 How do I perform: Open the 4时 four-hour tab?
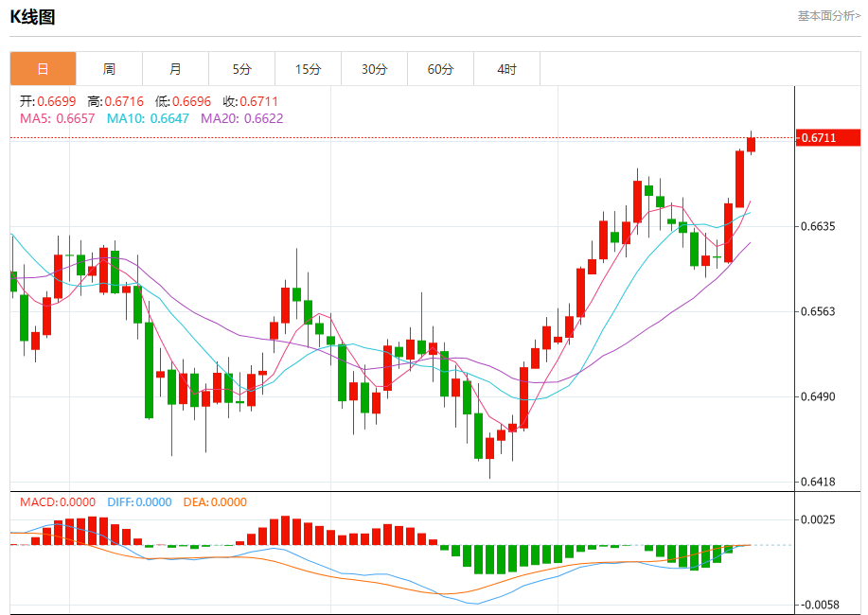[x=506, y=69]
